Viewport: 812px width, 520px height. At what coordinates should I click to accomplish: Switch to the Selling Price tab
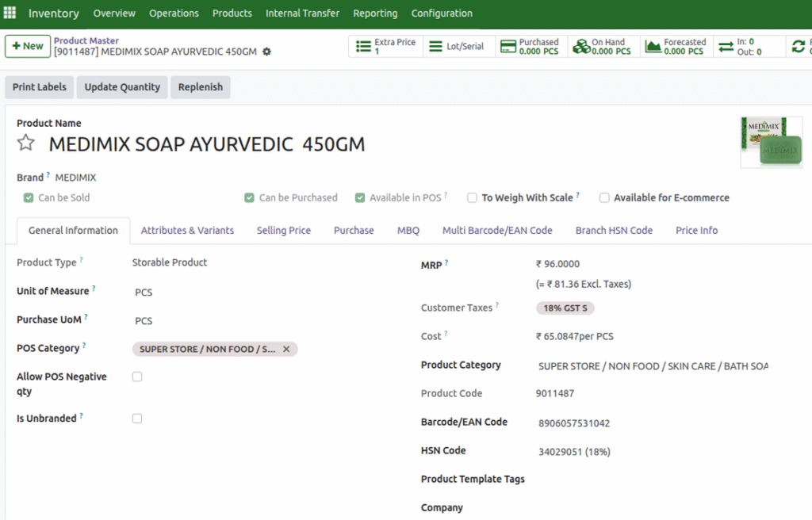[283, 231]
